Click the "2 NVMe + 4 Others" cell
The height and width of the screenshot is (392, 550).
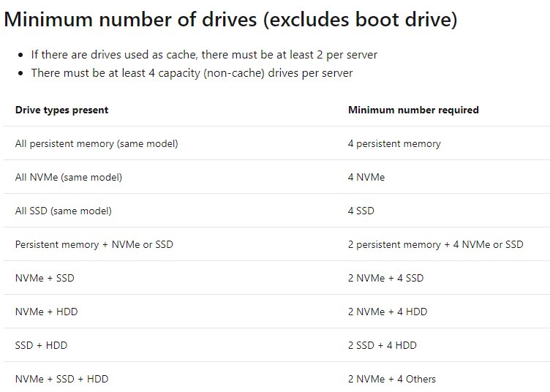pyautogui.click(x=392, y=380)
